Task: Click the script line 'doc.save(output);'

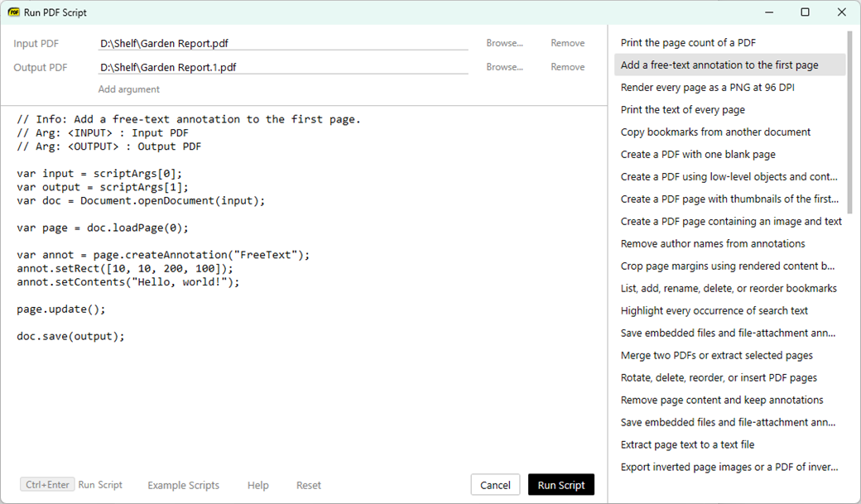Action: point(71,336)
